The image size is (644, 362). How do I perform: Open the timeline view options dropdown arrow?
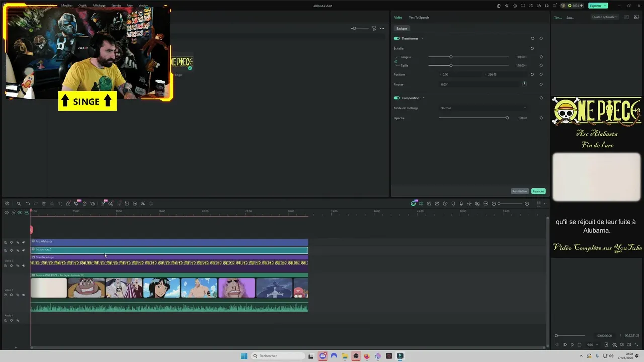pyautogui.click(x=545, y=204)
